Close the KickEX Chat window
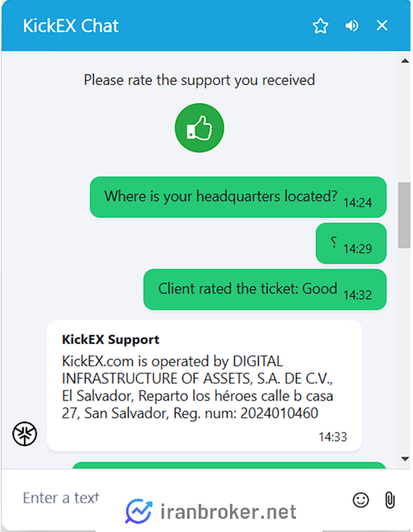This screenshot has height=532, width=413. click(382, 25)
